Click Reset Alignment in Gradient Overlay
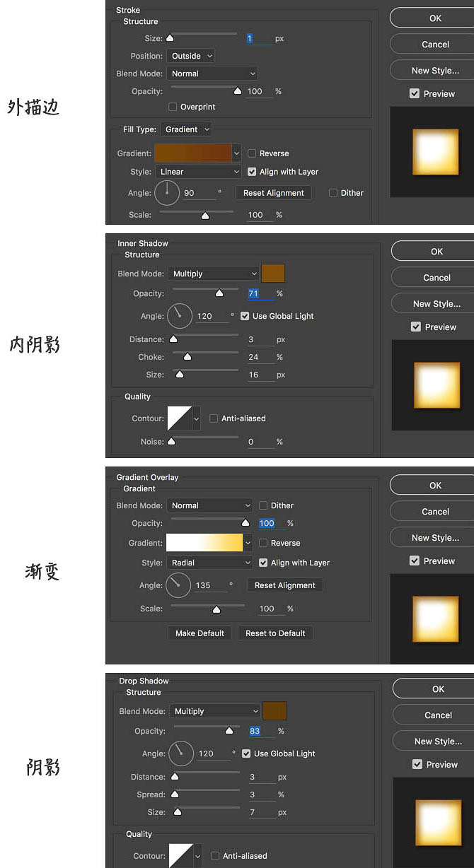 (x=285, y=585)
